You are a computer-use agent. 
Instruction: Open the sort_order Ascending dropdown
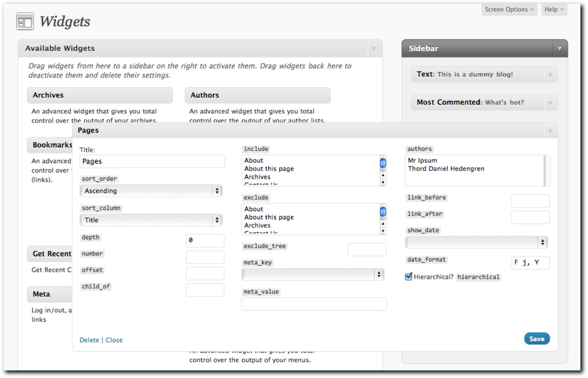click(x=151, y=191)
